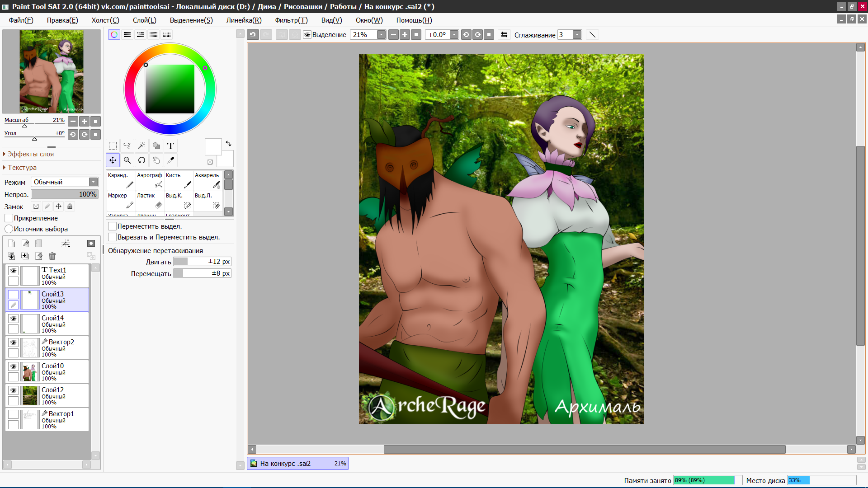Open the Линейка menu
This screenshot has height=488, width=868.
pos(244,20)
